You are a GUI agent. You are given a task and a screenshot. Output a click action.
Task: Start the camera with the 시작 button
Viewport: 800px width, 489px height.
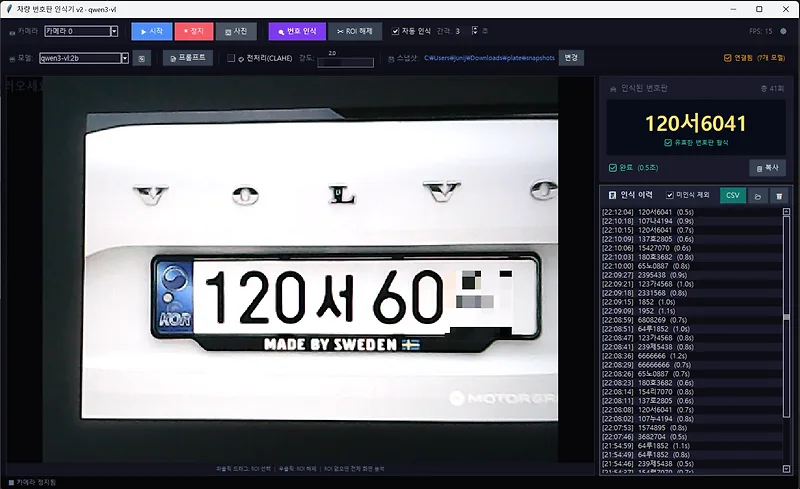click(152, 31)
